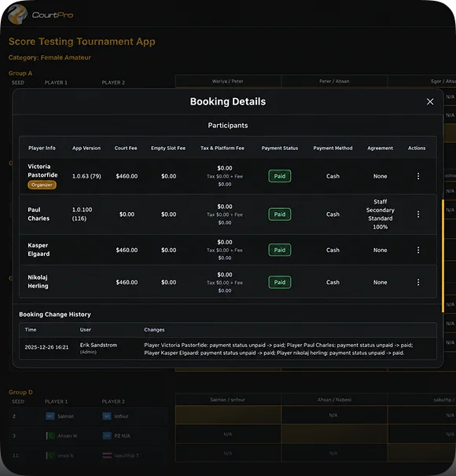Click Category: Female Amateur label
This screenshot has width=456, height=476.
point(50,57)
